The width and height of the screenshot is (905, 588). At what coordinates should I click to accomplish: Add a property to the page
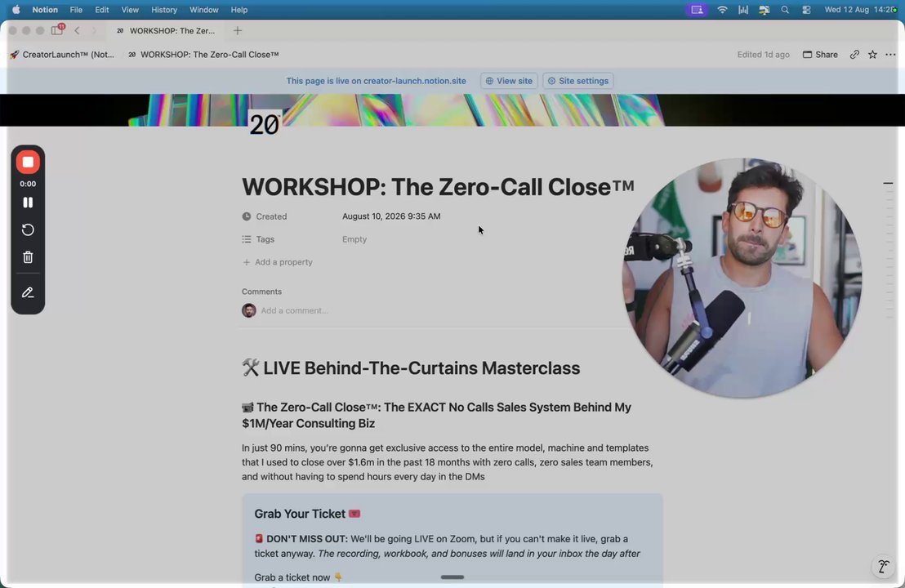point(278,262)
